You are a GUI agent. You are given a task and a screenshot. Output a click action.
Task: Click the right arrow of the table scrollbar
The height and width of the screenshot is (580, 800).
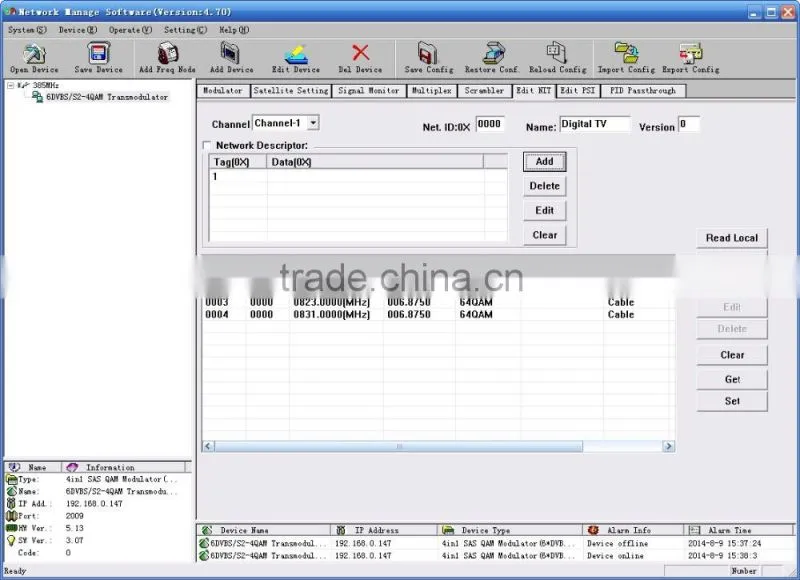[x=668, y=446]
